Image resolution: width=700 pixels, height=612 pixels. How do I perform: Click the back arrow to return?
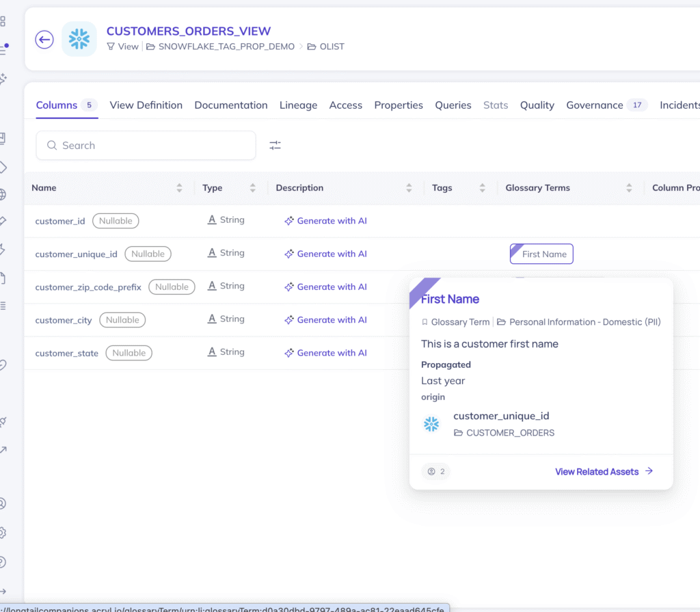click(44, 40)
